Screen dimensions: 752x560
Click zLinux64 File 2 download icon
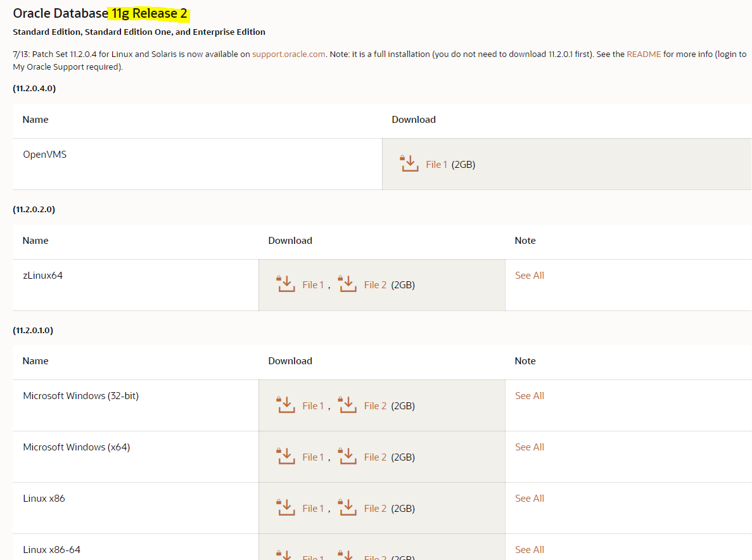[x=347, y=284]
